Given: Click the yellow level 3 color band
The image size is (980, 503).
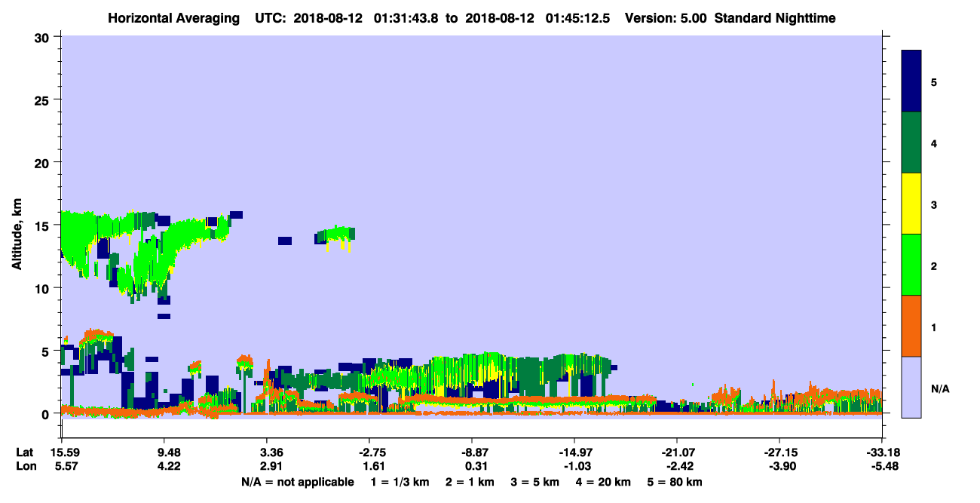Looking at the screenshot, I should [911, 204].
